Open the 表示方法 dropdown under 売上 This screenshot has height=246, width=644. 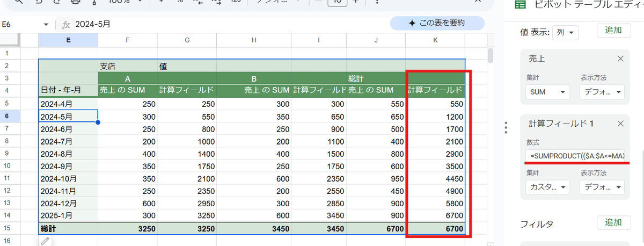[x=602, y=92]
